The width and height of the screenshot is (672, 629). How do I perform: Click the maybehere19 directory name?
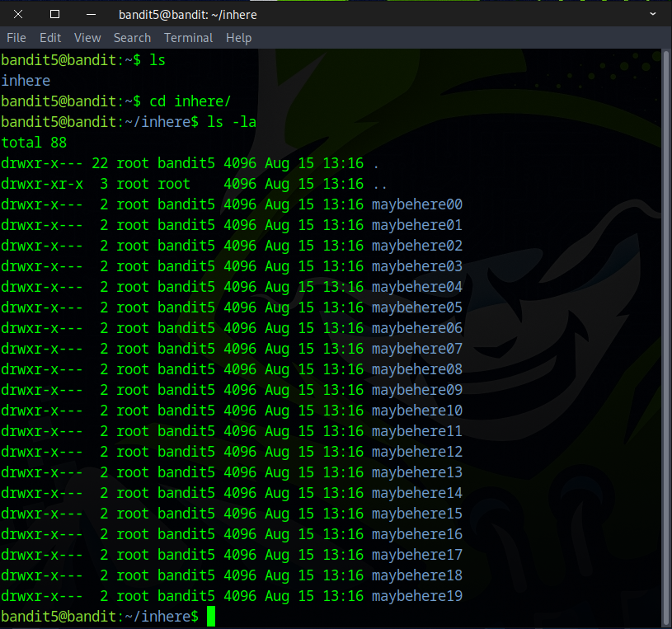tap(416, 596)
